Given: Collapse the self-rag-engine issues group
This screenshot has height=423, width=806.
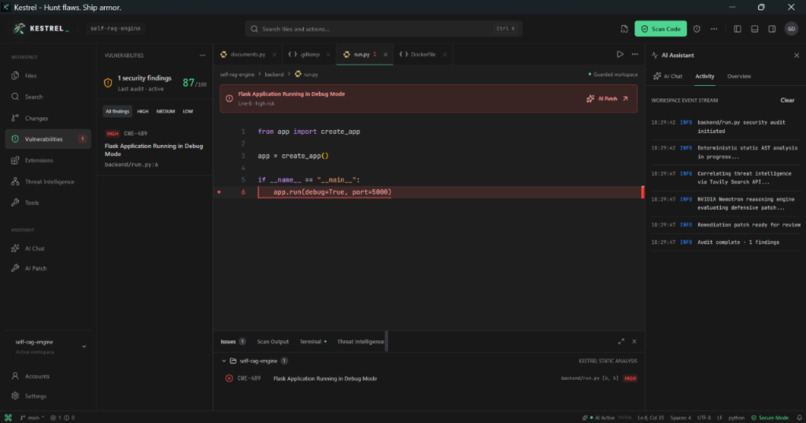Looking at the screenshot, I should click(224, 361).
